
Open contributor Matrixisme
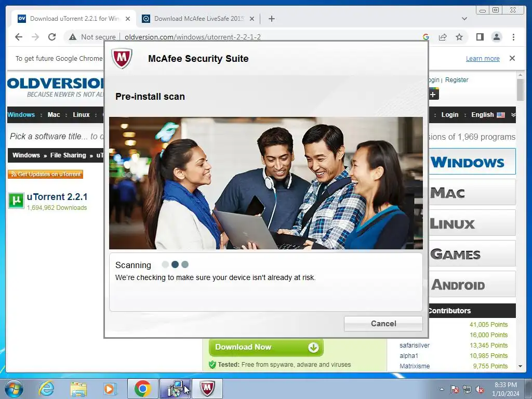point(414,366)
